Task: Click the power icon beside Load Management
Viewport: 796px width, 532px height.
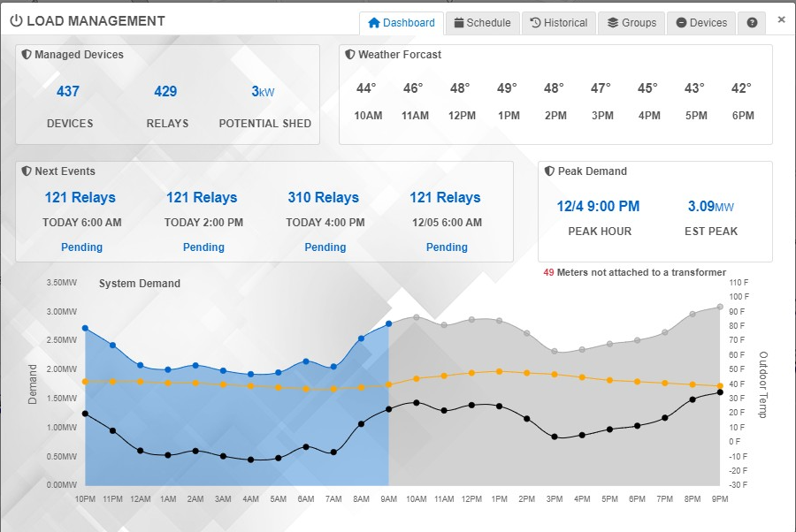Action: pyautogui.click(x=16, y=20)
